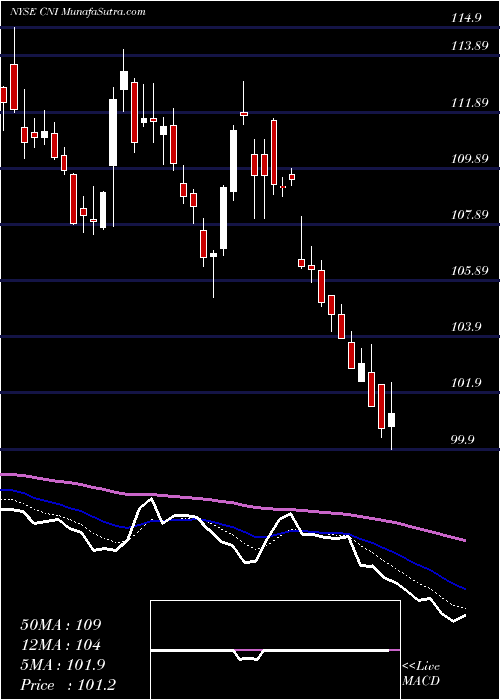Screen dimensions: 500x700
Task: Click the last white candlestick near 99.9
Action: pos(392,420)
